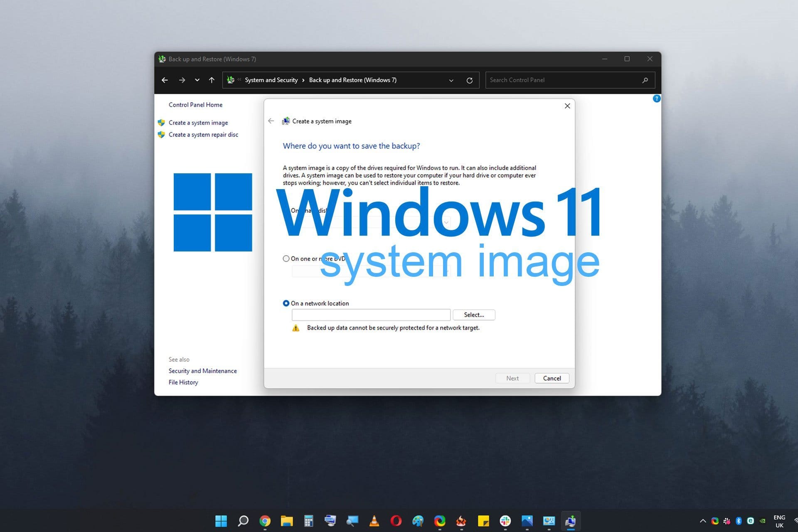
Task: Click the System and Security breadcrumb
Action: (x=271, y=80)
